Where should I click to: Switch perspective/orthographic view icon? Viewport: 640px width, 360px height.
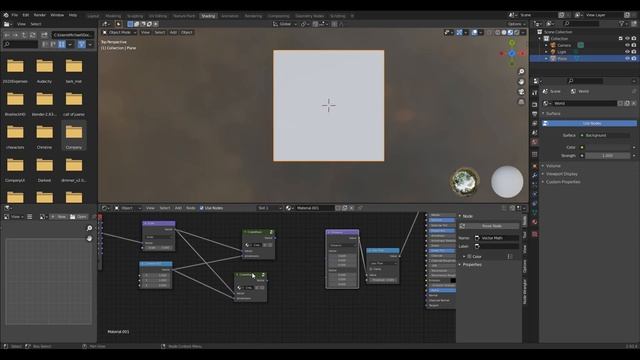521,102
